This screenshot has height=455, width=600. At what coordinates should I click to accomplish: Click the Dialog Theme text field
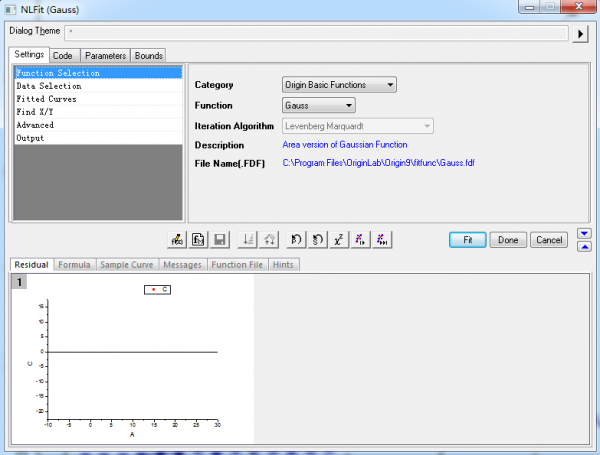pos(316,33)
